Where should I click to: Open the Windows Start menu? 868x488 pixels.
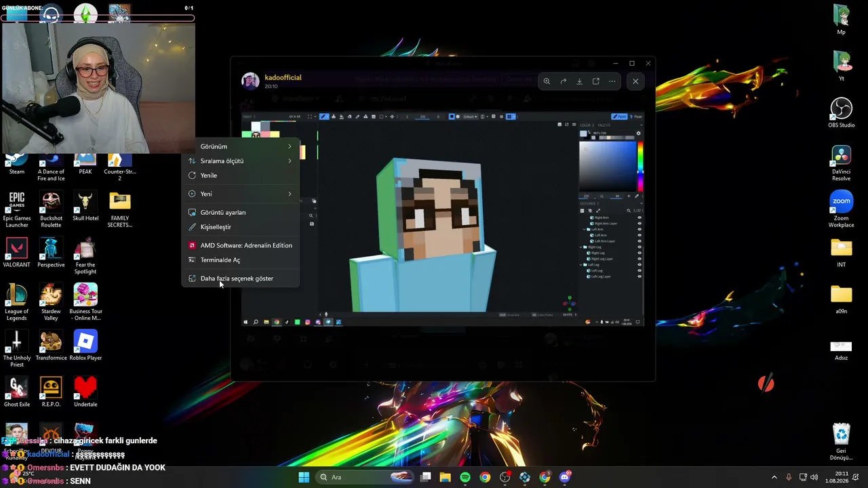(304, 477)
